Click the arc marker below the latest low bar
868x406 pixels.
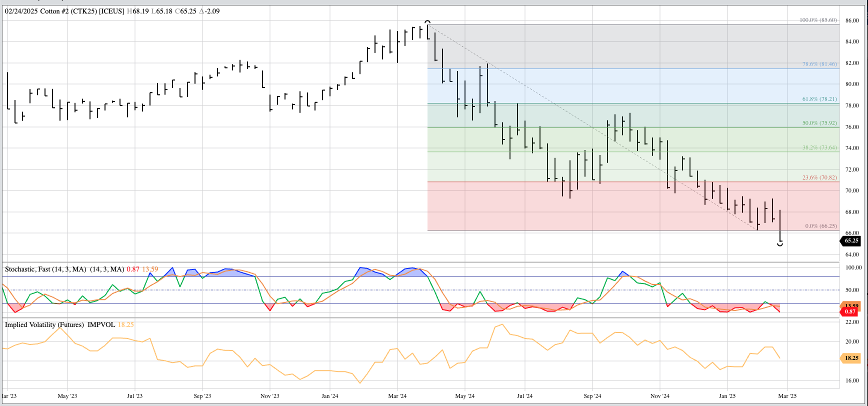[780, 244]
